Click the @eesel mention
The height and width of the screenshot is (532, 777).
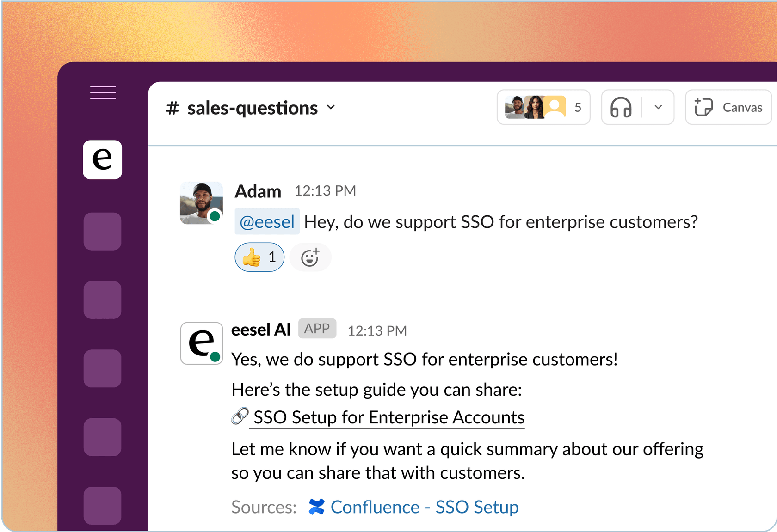(x=267, y=222)
